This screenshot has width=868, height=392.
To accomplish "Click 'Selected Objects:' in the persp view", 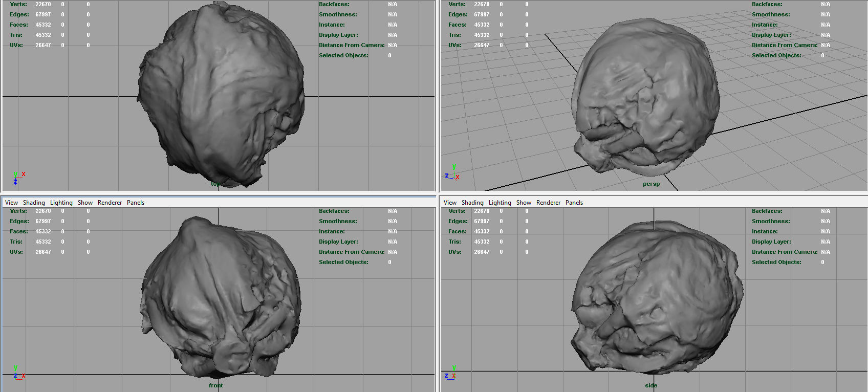I will (776, 55).
